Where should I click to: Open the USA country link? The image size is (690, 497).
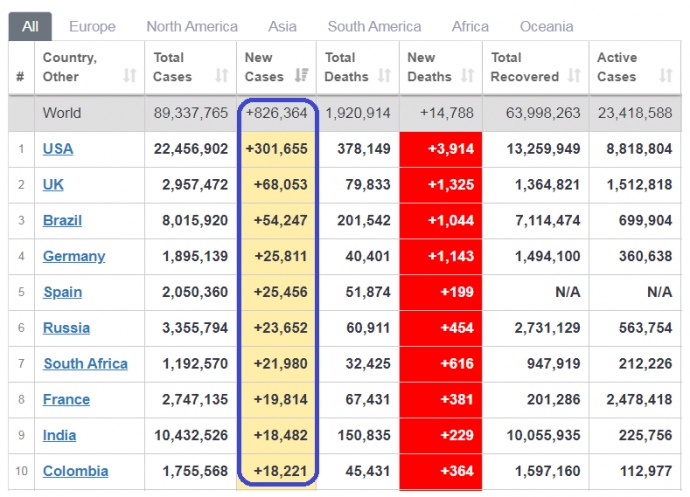pyautogui.click(x=58, y=149)
